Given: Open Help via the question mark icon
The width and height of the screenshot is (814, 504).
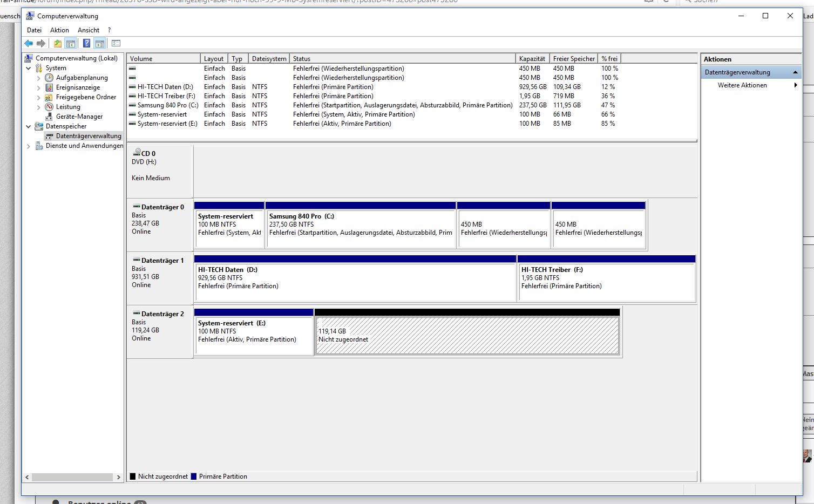Looking at the screenshot, I should pyautogui.click(x=86, y=44).
